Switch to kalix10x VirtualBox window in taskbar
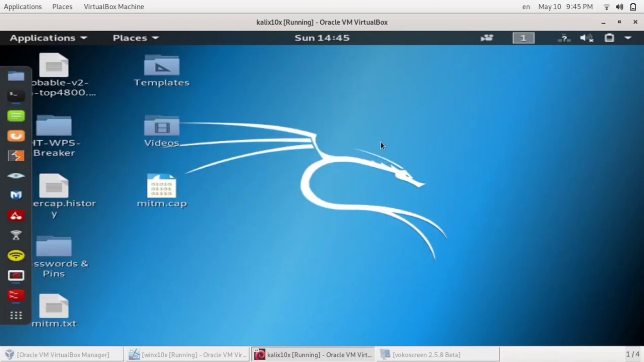Screen dimensions: 644x362 click(313, 354)
